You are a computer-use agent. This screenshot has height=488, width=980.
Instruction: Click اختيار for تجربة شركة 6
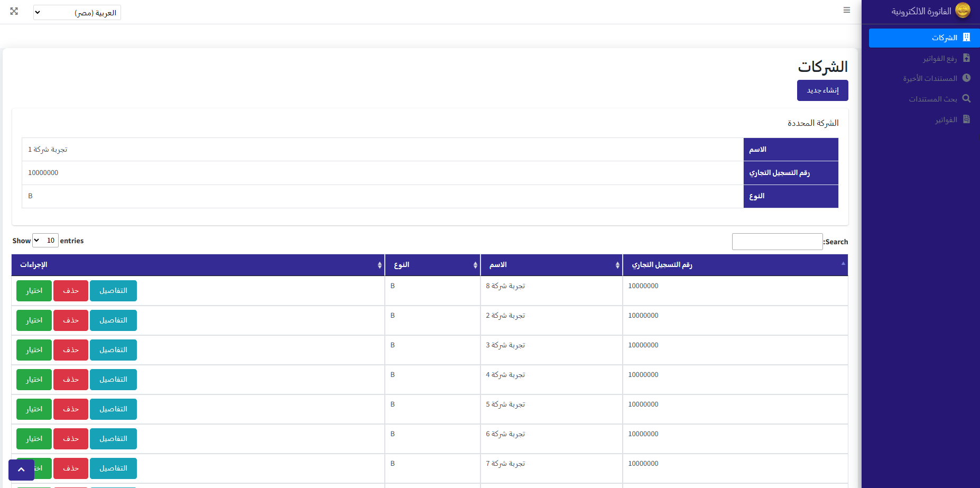[x=34, y=439]
